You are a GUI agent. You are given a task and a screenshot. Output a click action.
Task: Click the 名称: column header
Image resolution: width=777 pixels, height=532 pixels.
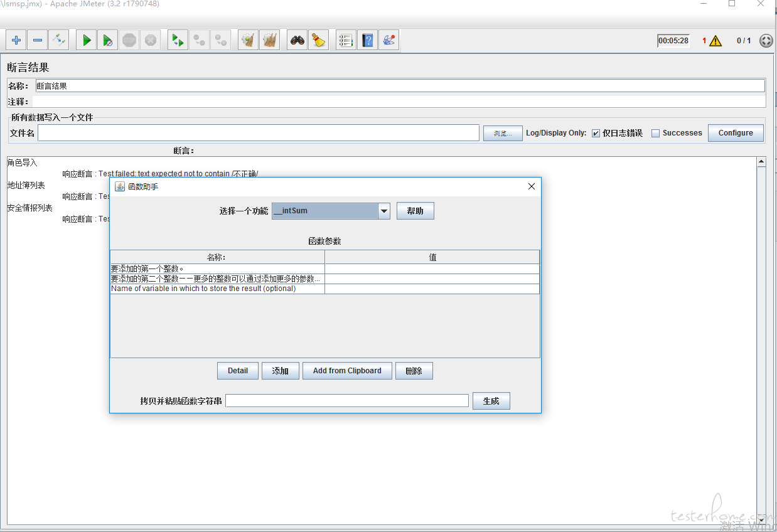[x=217, y=257]
